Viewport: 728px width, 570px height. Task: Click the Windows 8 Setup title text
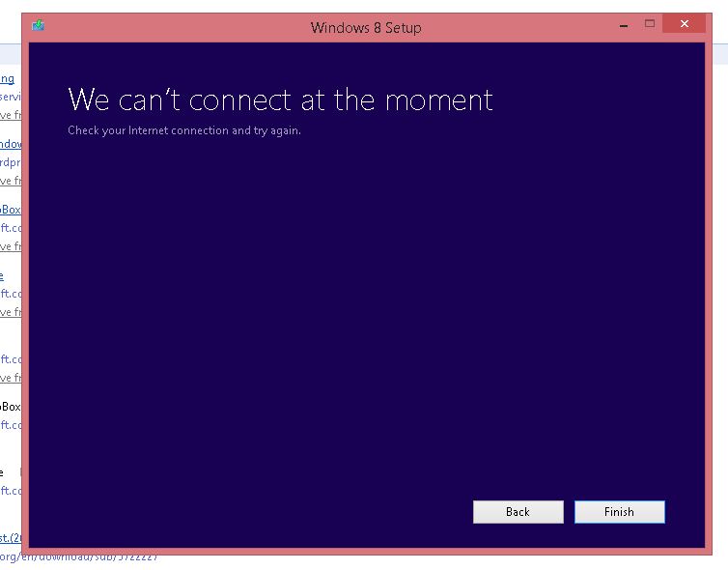[366, 28]
